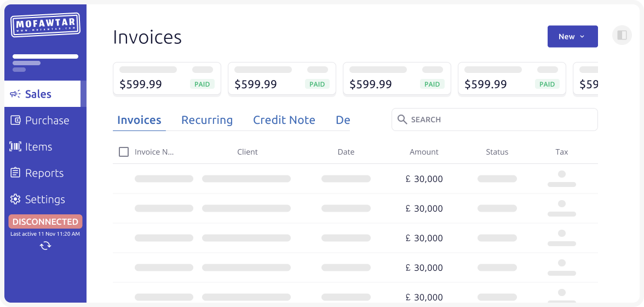Click the Reports clipboard icon

15,173
